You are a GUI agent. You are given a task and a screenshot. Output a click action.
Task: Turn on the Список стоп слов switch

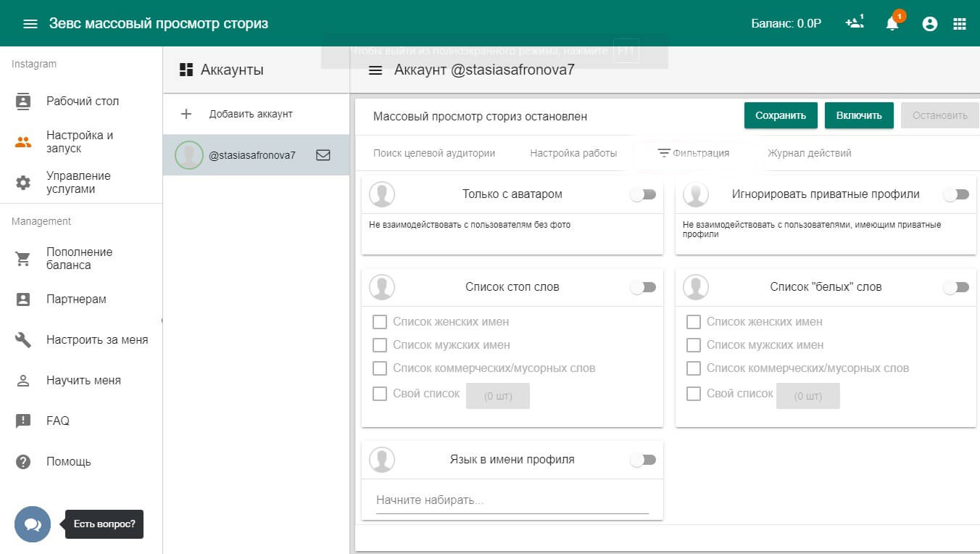pyautogui.click(x=643, y=287)
